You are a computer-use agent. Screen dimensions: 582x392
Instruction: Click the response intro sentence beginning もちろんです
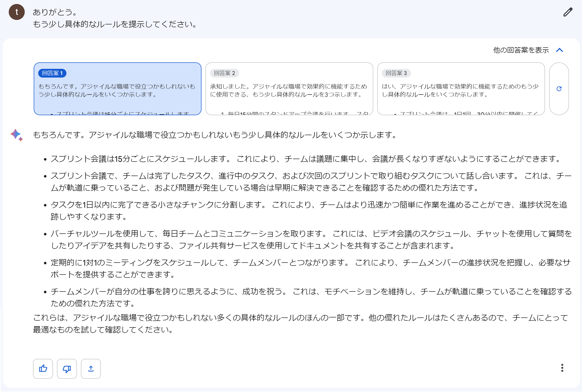[215, 135]
